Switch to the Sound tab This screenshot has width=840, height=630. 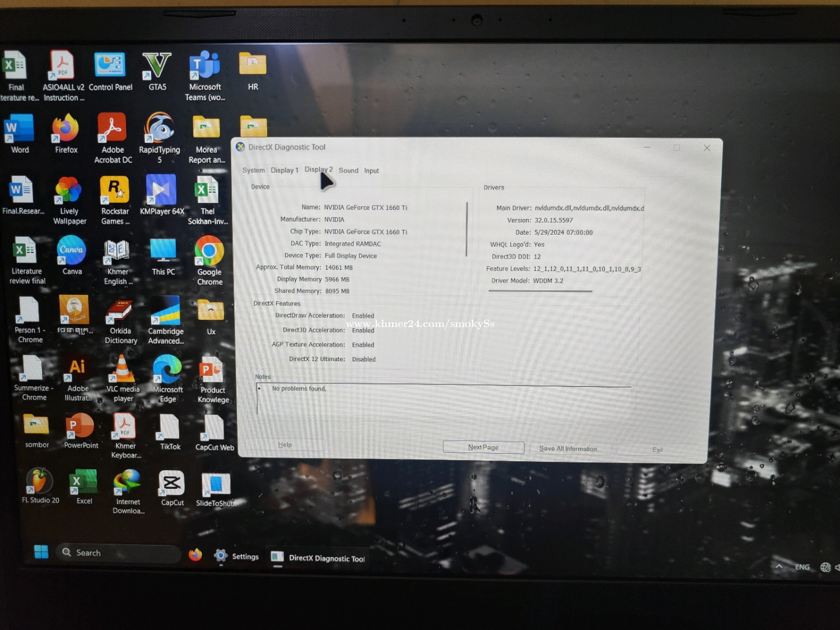click(348, 170)
